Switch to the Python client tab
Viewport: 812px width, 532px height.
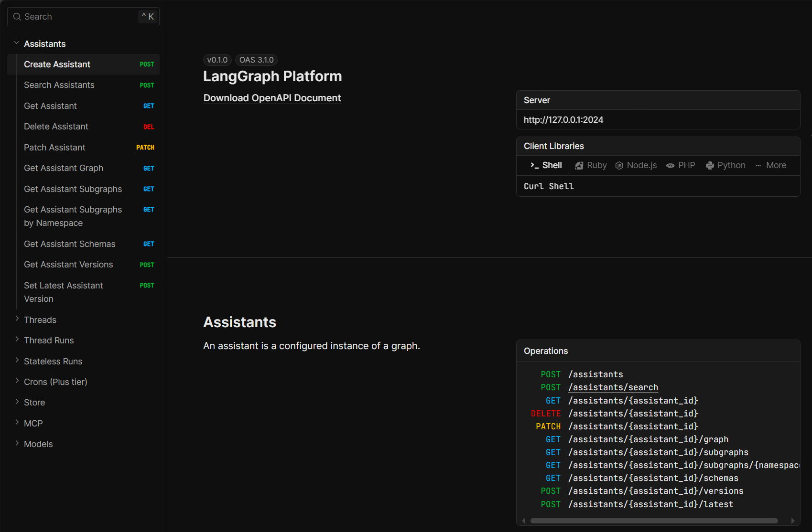click(x=725, y=165)
